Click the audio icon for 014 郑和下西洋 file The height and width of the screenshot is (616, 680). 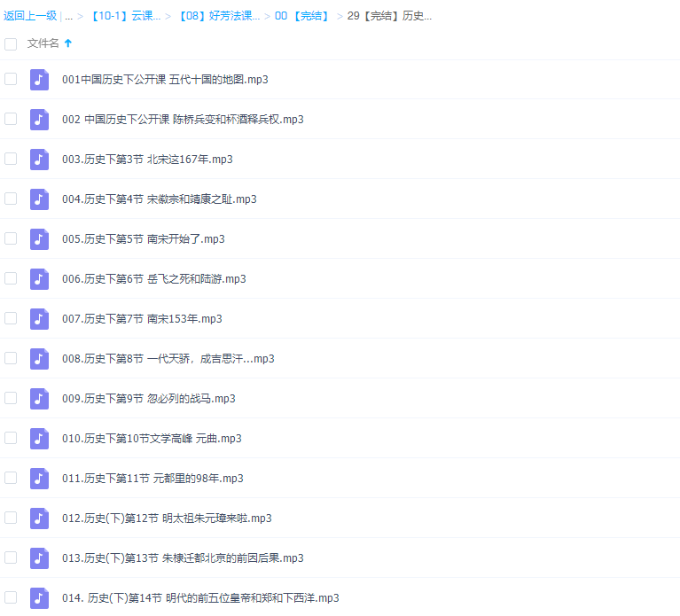pos(39,597)
